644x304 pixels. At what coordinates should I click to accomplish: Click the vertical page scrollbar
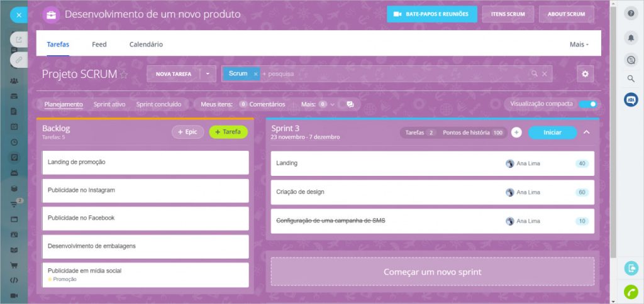pyautogui.click(x=613, y=131)
